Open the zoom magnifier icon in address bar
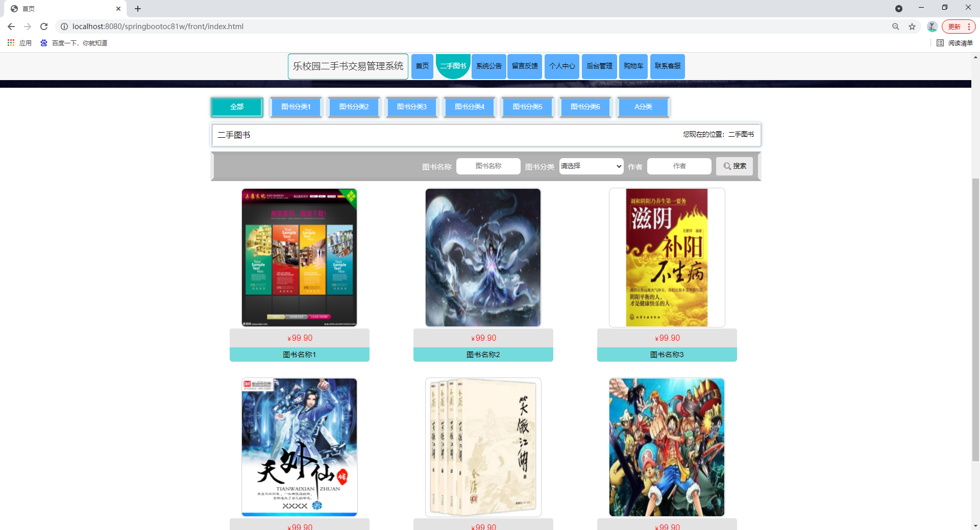This screenshot has height=530, width=980. click(x=895, y=27)
